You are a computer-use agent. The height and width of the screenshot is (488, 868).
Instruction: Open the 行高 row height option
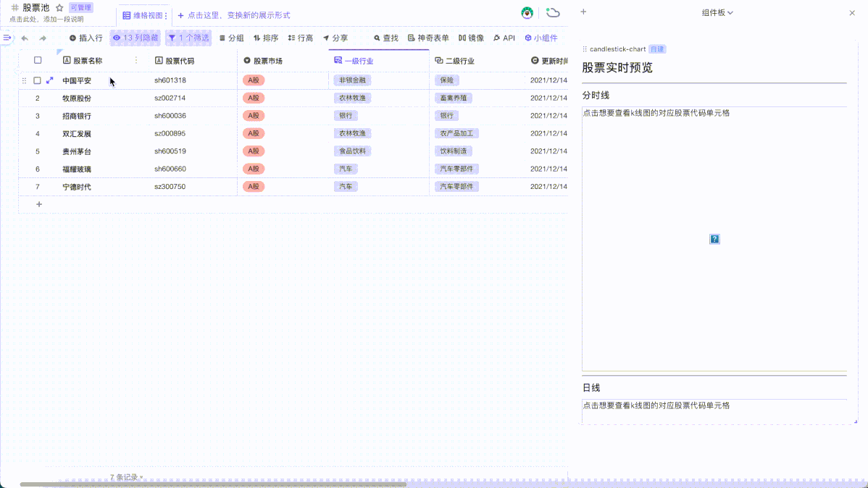[x=300, y=38]
